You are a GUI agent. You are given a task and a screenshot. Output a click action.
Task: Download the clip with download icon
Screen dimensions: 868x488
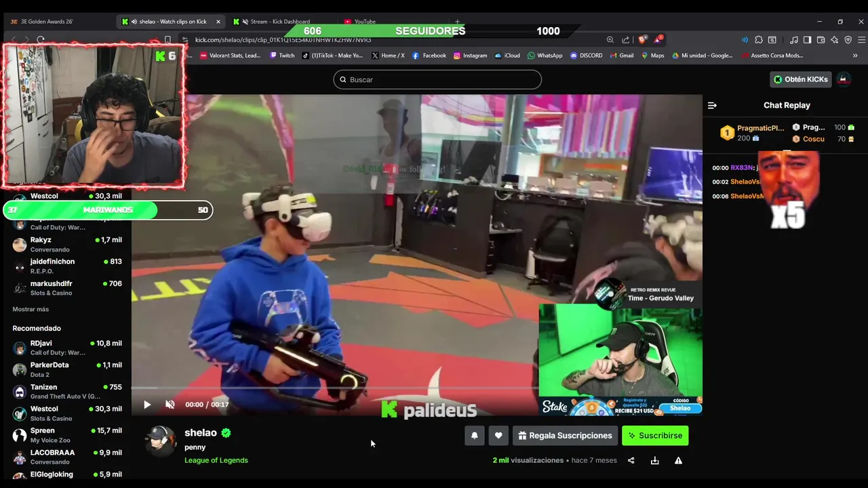coord(654,461)
